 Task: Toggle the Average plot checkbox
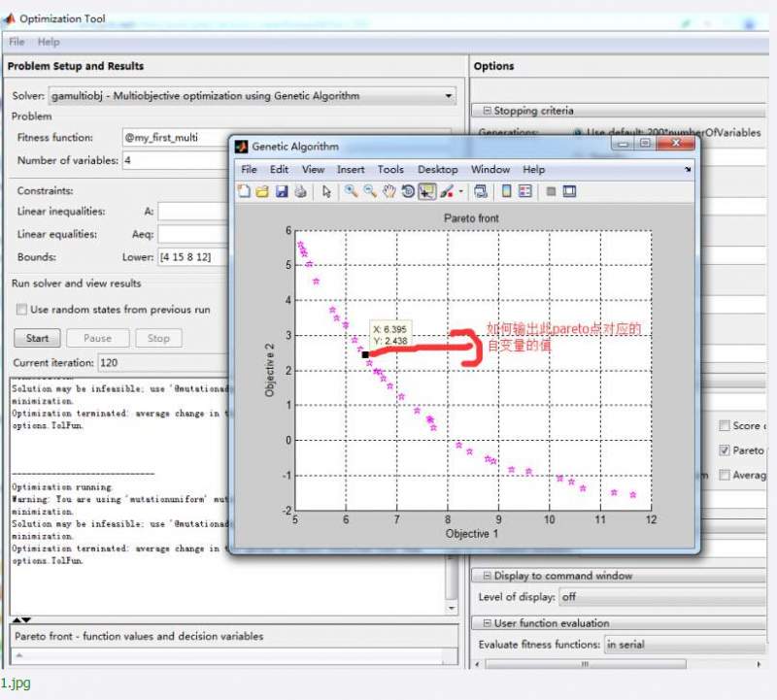click(x=725, y=475)
